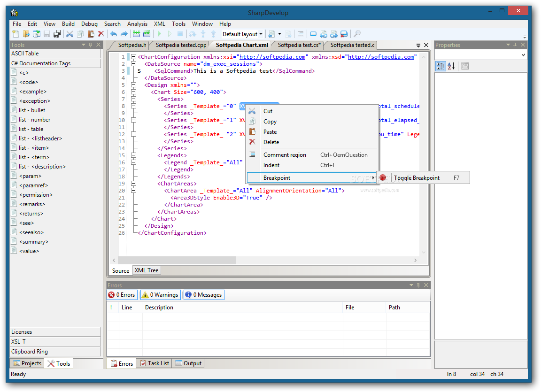541x392 pixels.
Task: Click the Cut scissors toolbar icon
Action: pos(70,34)
